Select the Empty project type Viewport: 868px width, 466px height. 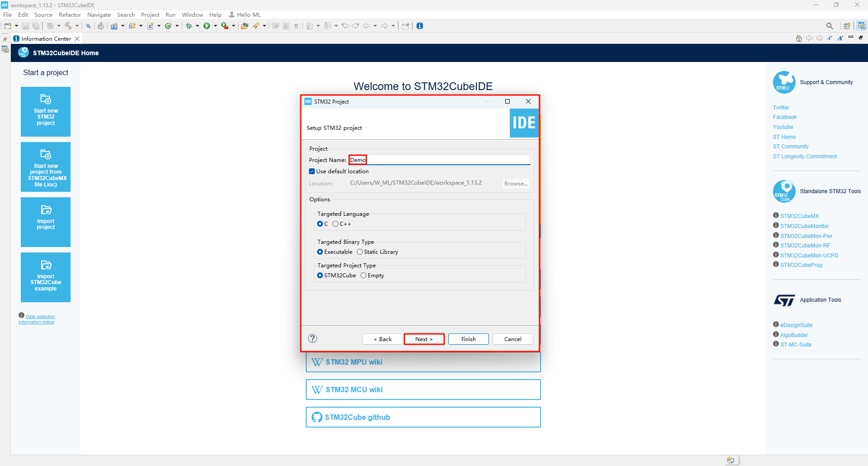click(364, 276)
